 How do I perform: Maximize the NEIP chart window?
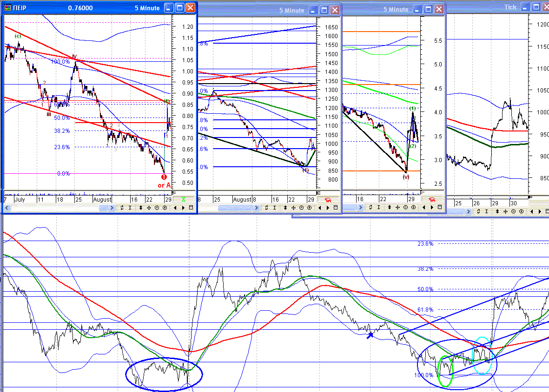[x=179, y=8]
